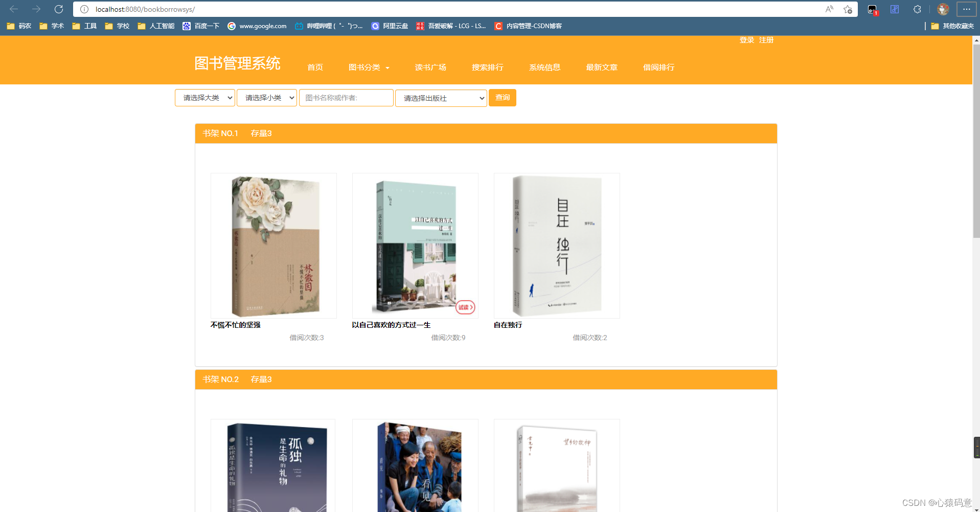Reload the page with refresh icon
This screenshot has width=980, height=512.
[59, 9]
